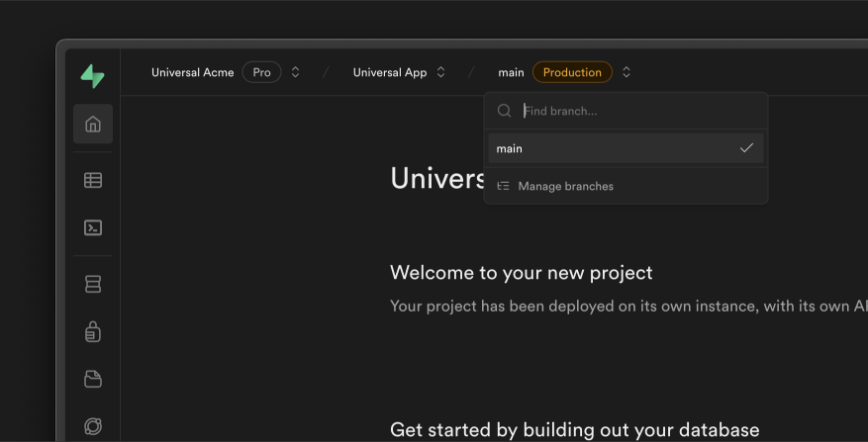This screenshot has width=868, height=442.
Task: Open the Home icon in sidebar
Action: pos(93,124)
